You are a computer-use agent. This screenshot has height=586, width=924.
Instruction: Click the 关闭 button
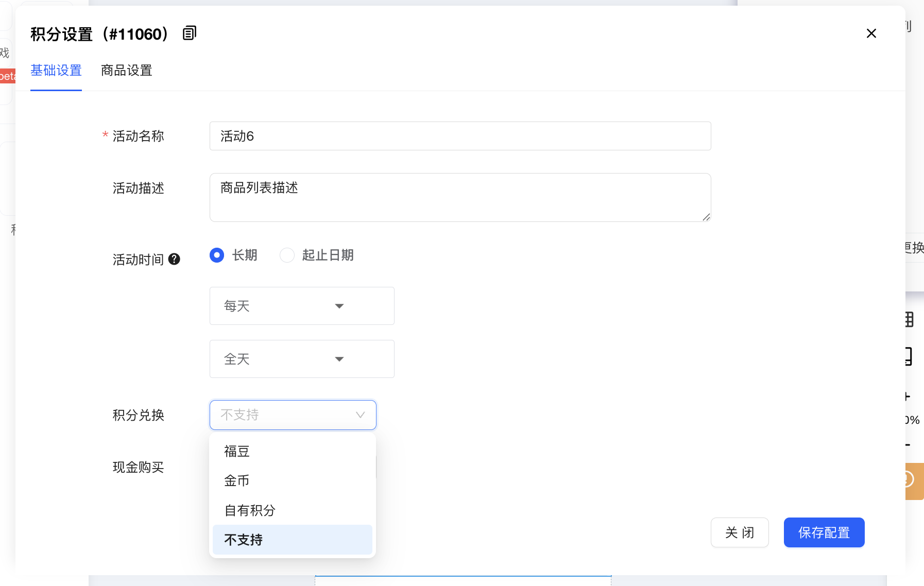click(x=740, y=532)
